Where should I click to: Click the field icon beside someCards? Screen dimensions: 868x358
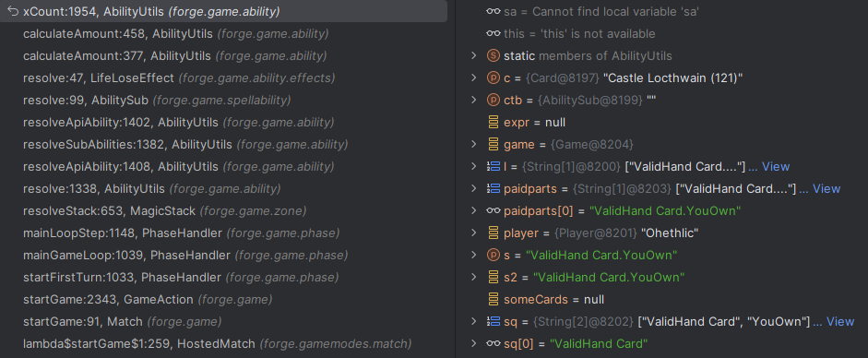tap(493, 299)
